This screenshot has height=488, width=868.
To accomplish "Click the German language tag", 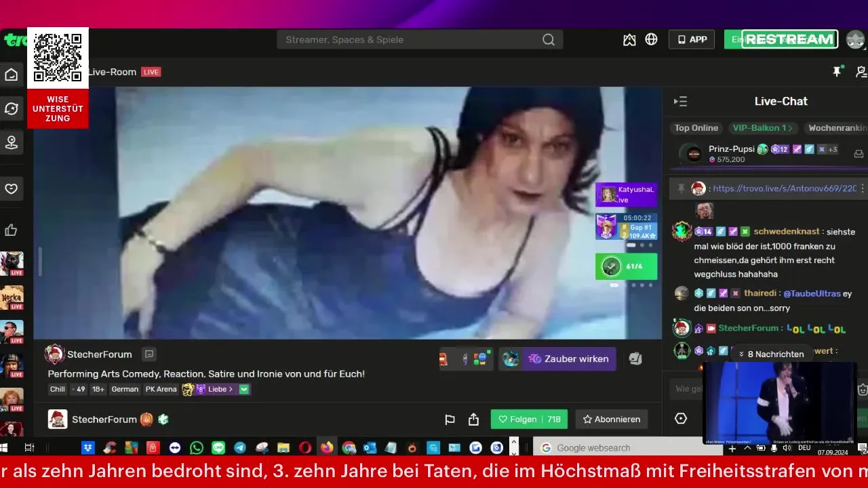I will pos(125,389).
